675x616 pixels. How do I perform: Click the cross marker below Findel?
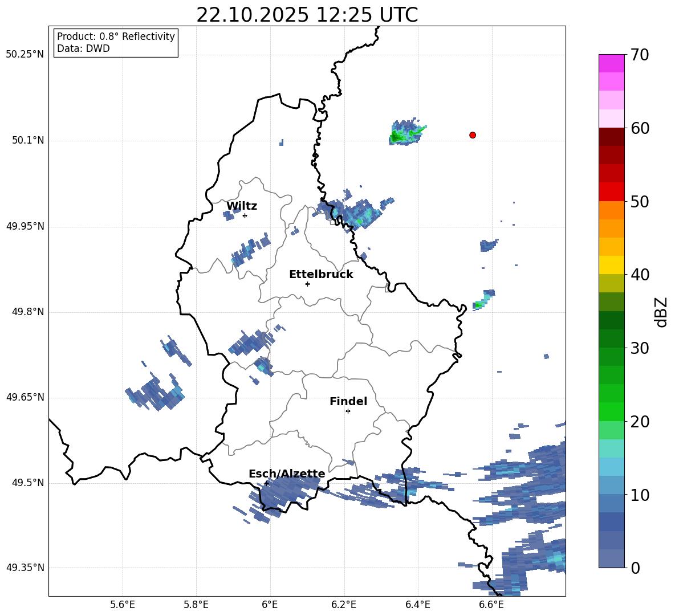tap(348, 411)
